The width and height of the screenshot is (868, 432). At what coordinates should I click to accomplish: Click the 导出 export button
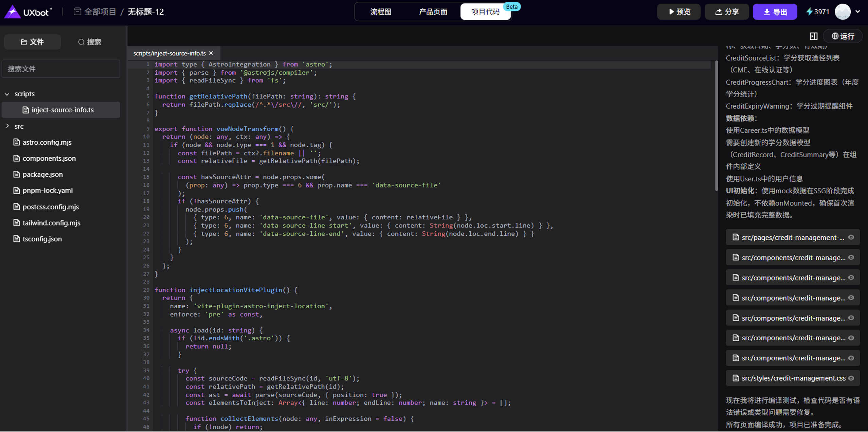point(775,12)
